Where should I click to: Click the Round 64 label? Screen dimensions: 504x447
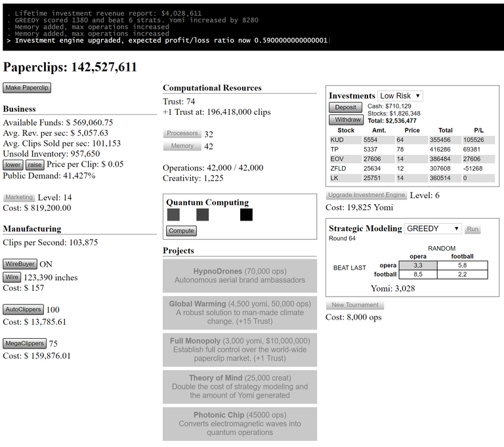342,238
